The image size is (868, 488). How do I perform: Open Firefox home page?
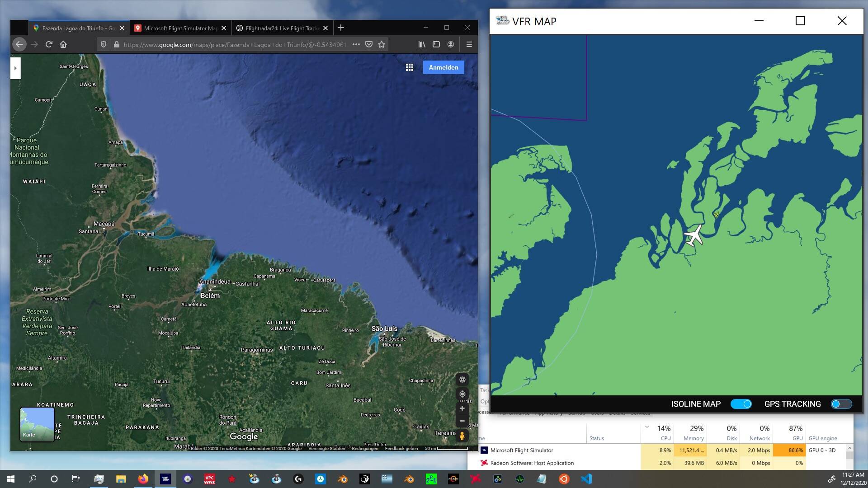click(63, 44)
